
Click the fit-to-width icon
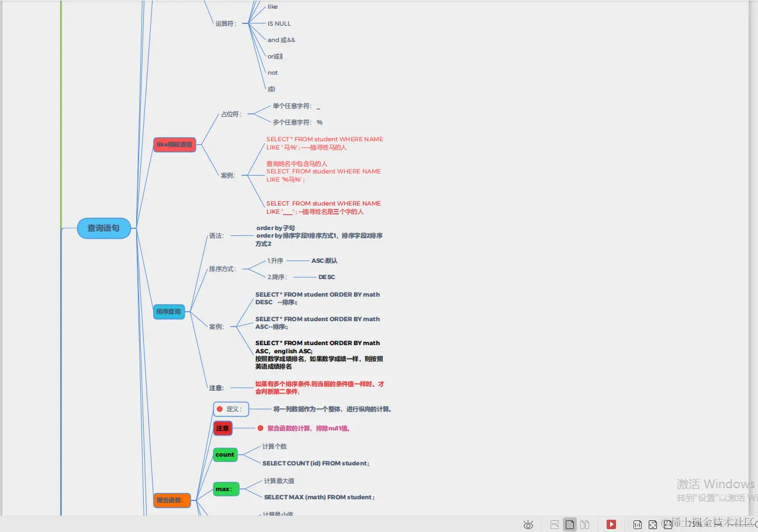pyautogui.click(x=668, y=524)
